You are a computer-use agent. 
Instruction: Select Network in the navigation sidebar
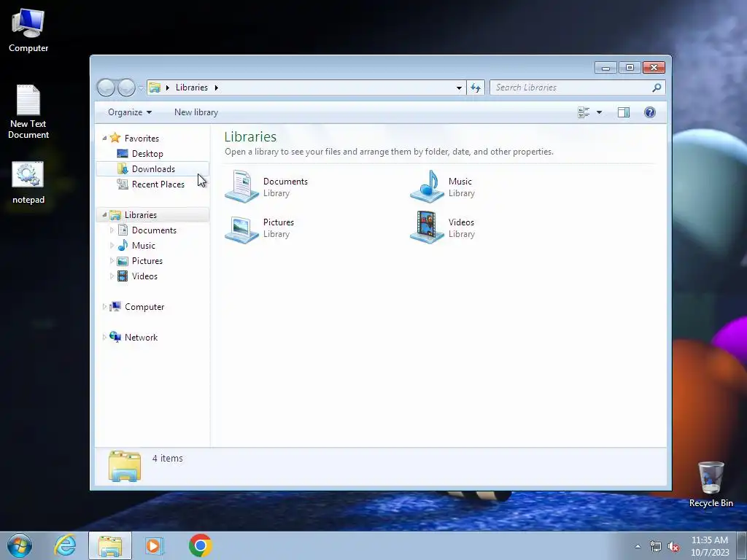(x=141, y=338)
